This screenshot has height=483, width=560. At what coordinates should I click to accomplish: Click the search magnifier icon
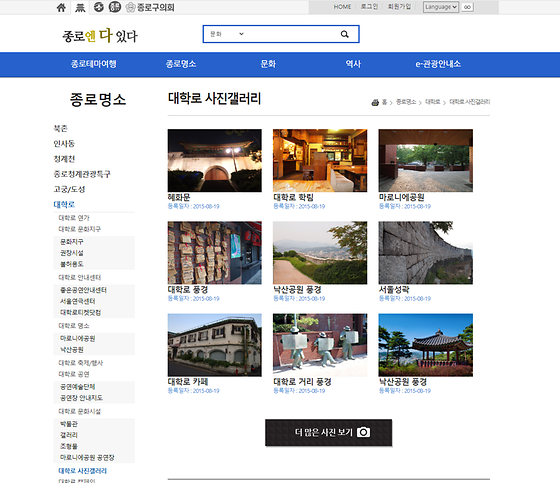point(344,34)
